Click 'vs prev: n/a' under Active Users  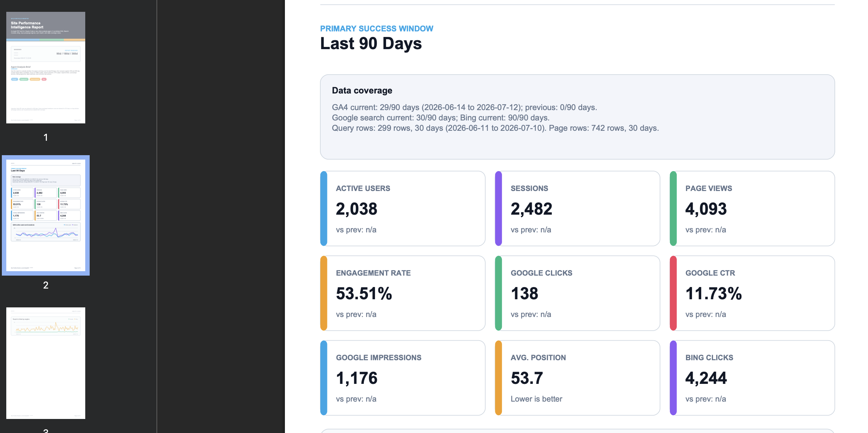(356, 230)
